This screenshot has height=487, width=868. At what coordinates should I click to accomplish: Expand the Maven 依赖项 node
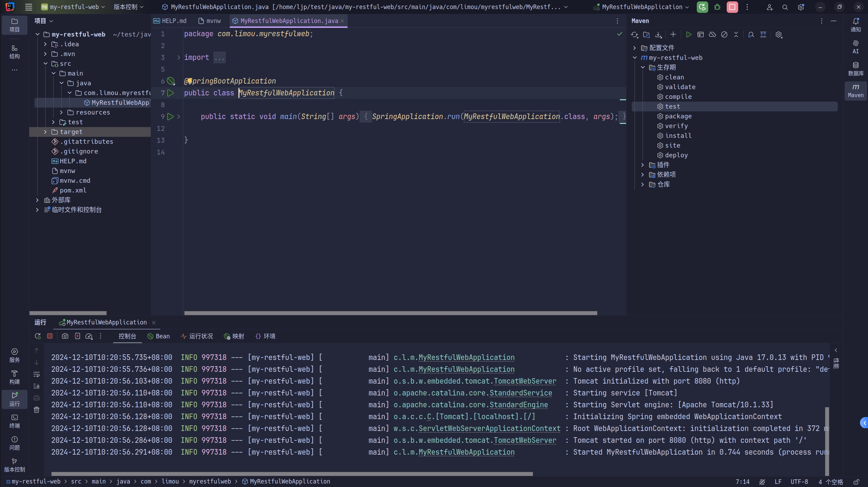click(642, 175)
